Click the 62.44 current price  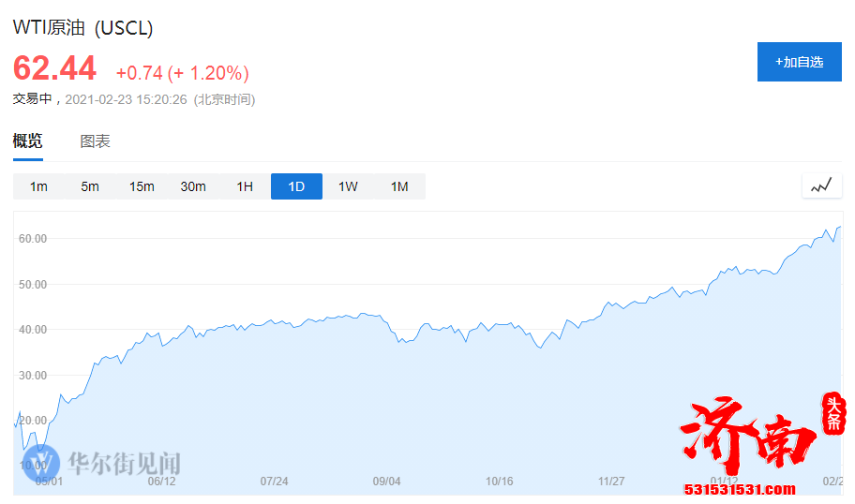coord(54,69)
